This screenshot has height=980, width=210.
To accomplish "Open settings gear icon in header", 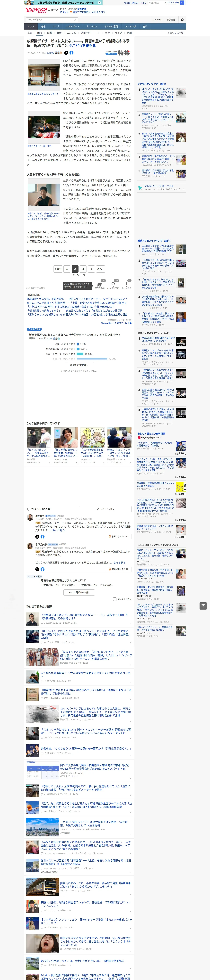I will [182, 19].
